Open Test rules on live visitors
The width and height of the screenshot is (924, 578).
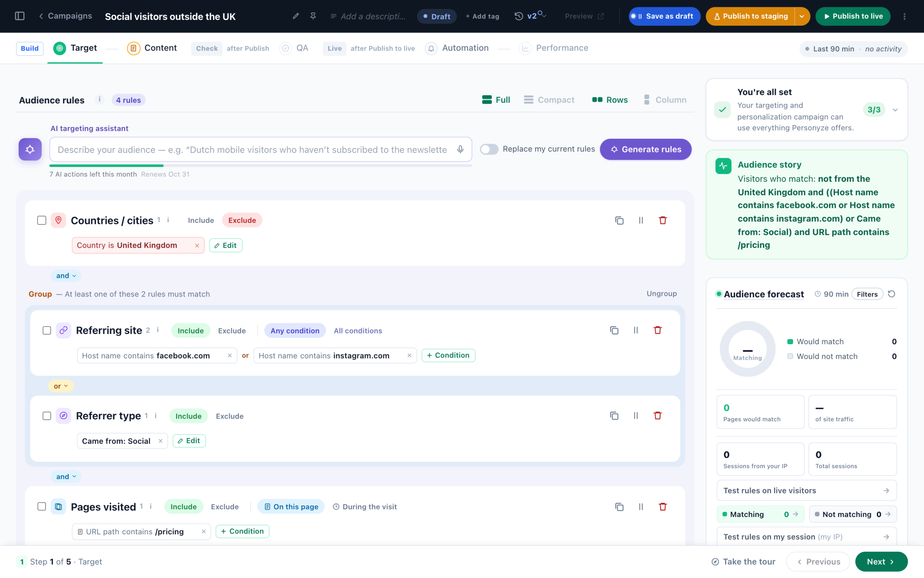(806, 491)
